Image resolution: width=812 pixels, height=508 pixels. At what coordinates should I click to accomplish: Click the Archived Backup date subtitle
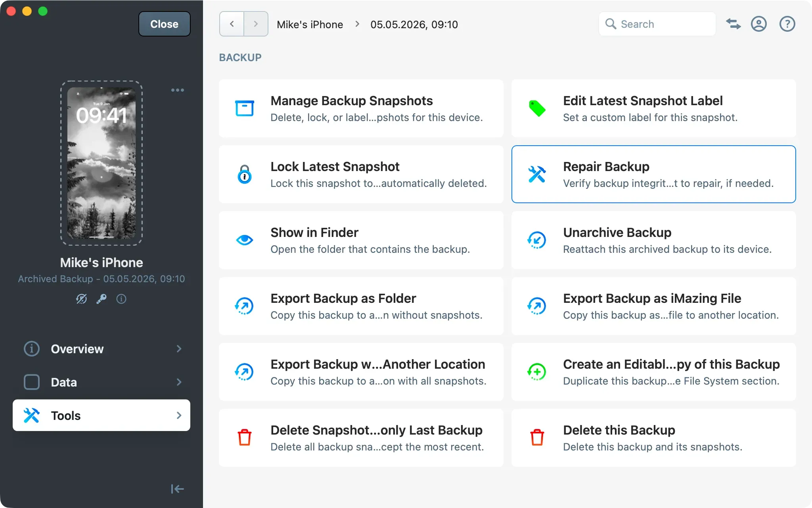101,279
